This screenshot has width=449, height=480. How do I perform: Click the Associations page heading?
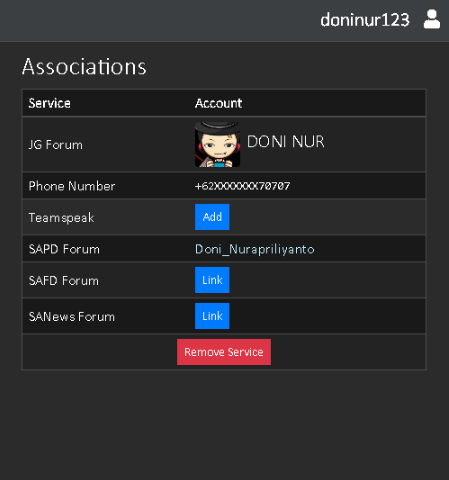pos(84,66)
